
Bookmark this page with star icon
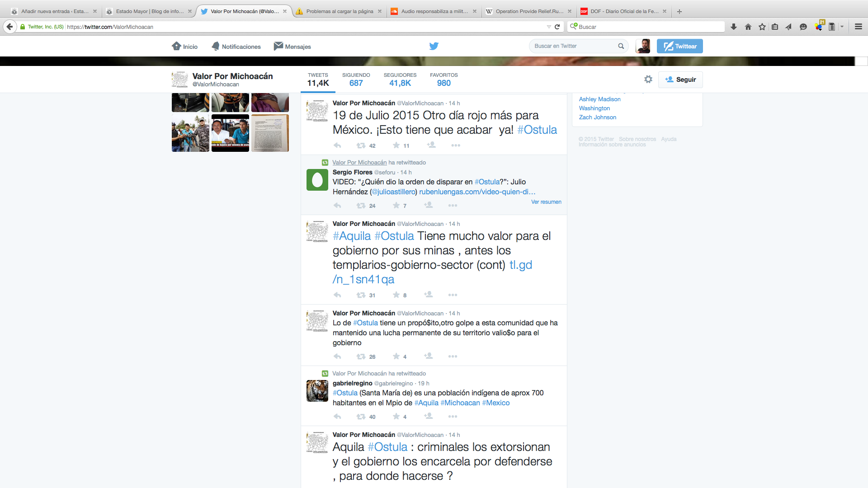tap(762, 27)
